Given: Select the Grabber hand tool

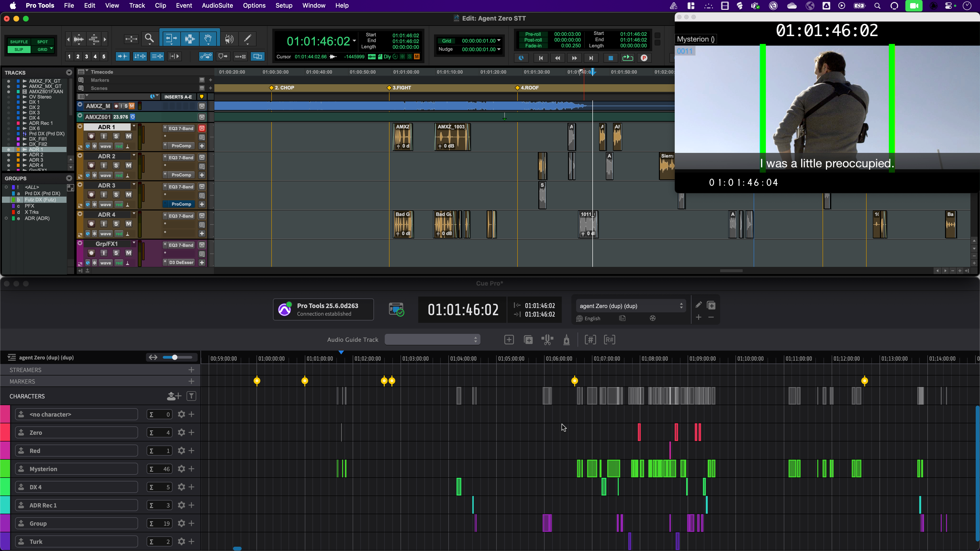Looking at the screenshot, I should pyautogui.click(x=208, y=39).
